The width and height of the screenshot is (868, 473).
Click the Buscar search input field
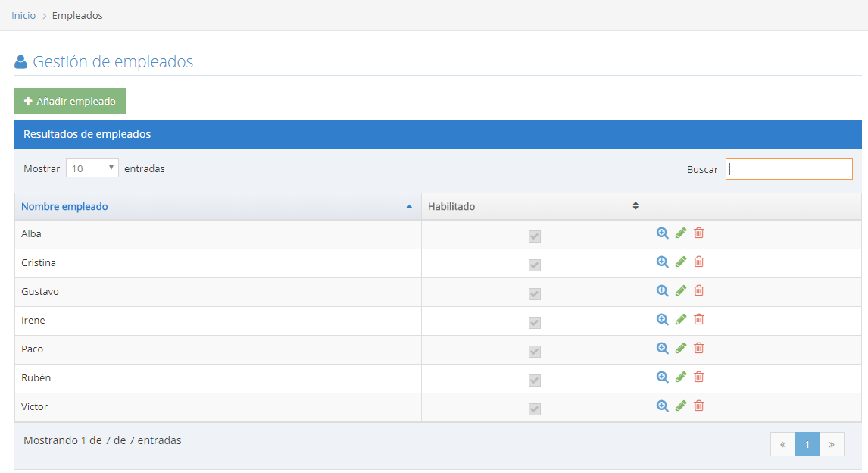coord(788,169)
